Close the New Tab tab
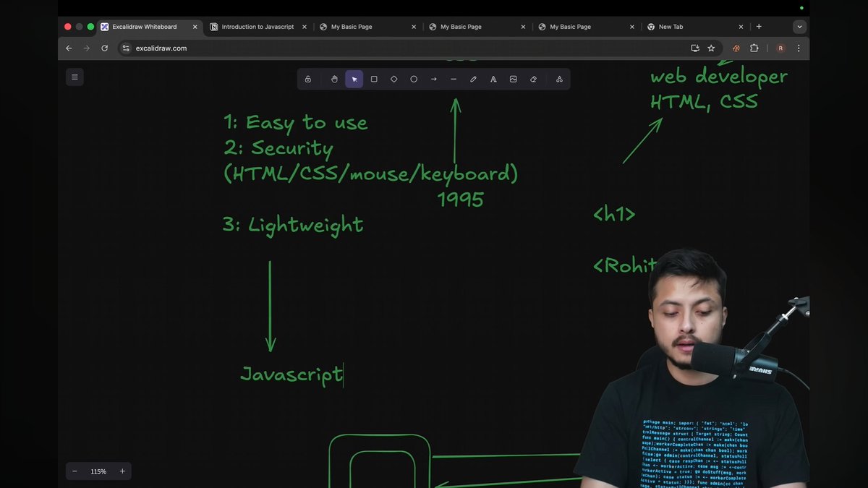 [741, 27]
